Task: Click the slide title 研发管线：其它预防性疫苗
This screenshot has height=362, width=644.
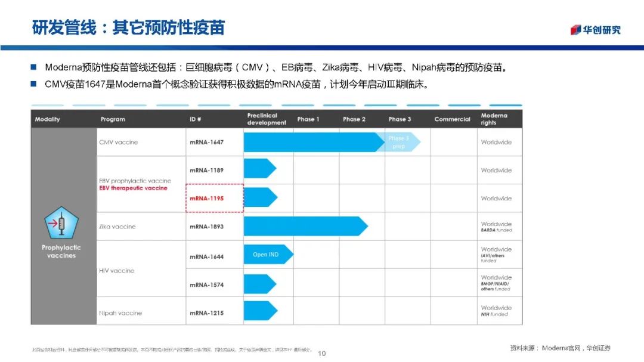Action: (128, 28)
